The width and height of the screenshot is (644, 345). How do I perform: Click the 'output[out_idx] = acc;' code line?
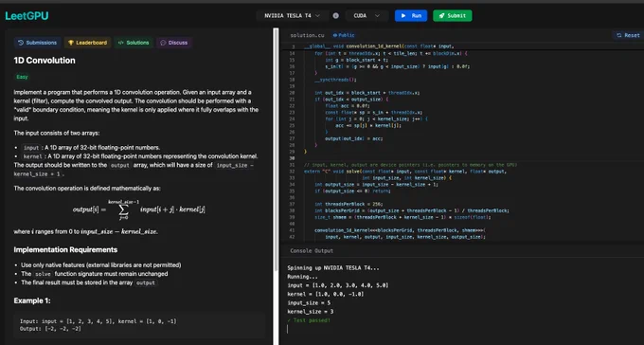coord(353,138)
